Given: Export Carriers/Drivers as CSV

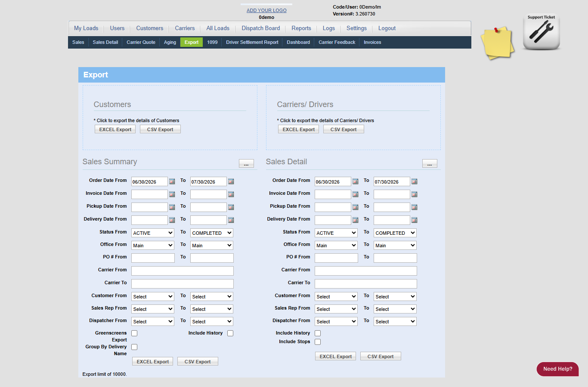Looking at the screenshot, I should tap(344, 129).
